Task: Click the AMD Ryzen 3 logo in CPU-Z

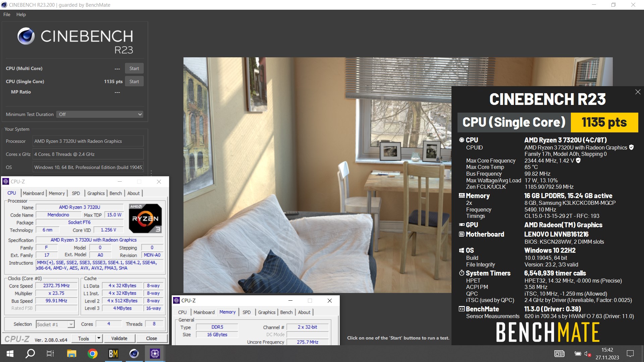Action: pos(145,219)
